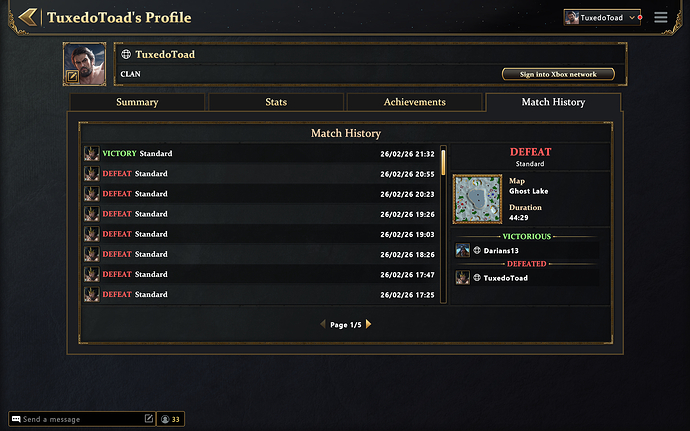
Task: Open the Stats tab
Action: tap(276, 102)
